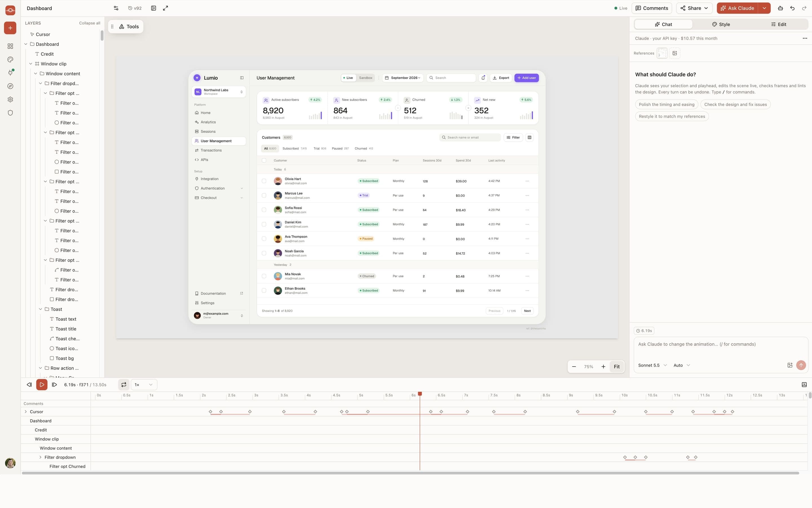Switch to Sandbox in the Live/Sandbox toggle
Image resolution: width=812 pixels, height=508 pixels.
pos(365,78)
